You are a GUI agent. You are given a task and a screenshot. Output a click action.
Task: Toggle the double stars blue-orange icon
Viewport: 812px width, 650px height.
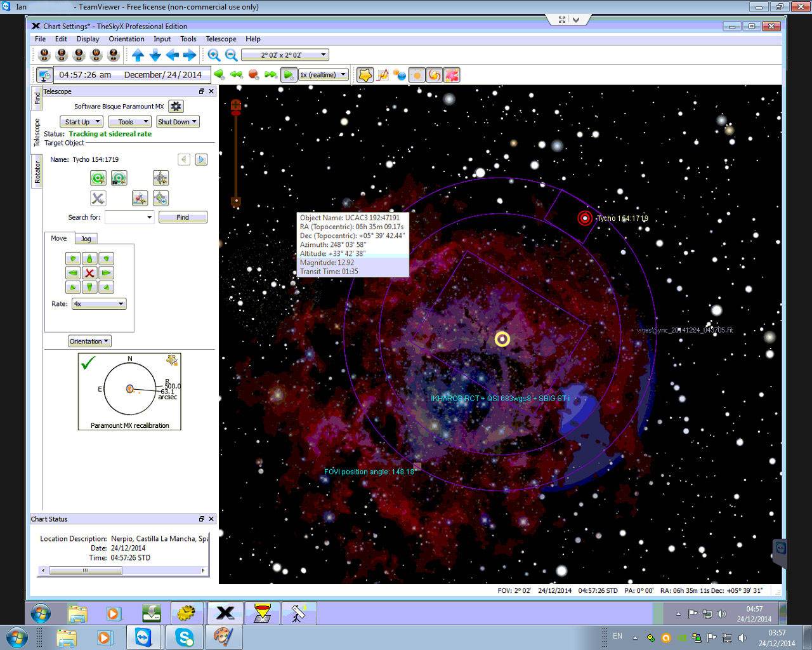click(x=400, y=75)
